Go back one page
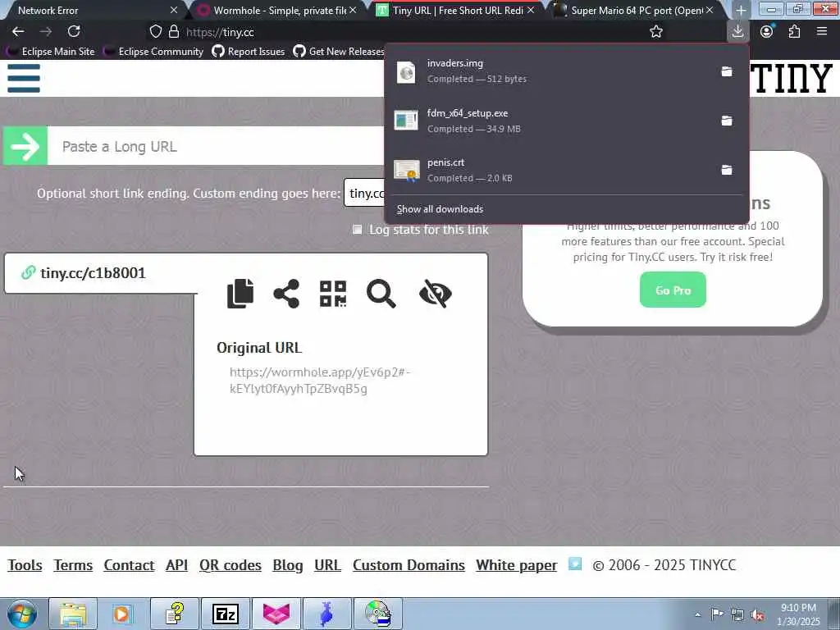 coord(18,32)
